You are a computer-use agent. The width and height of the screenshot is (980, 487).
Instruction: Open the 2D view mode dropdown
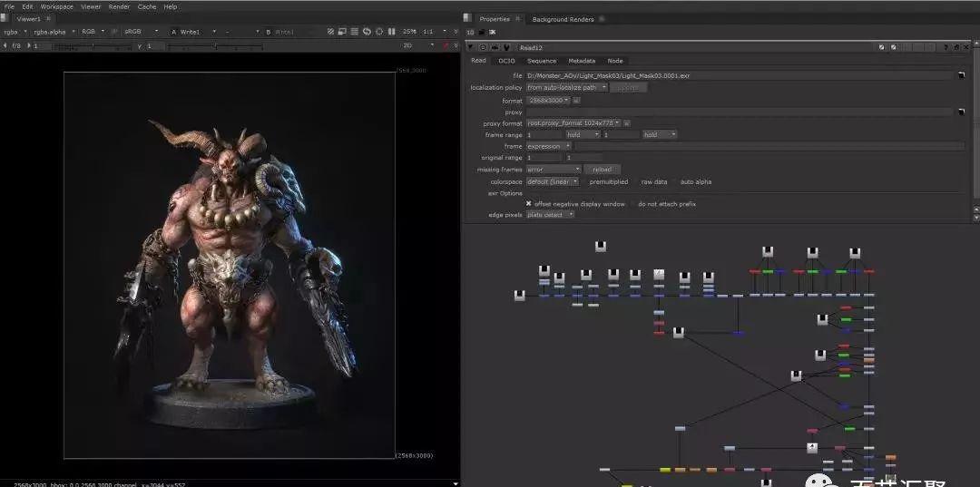(418, 45)
